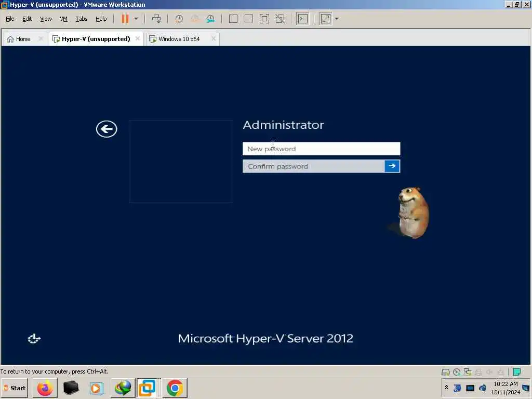Launch Google Chrome from the taskbar

175,388
